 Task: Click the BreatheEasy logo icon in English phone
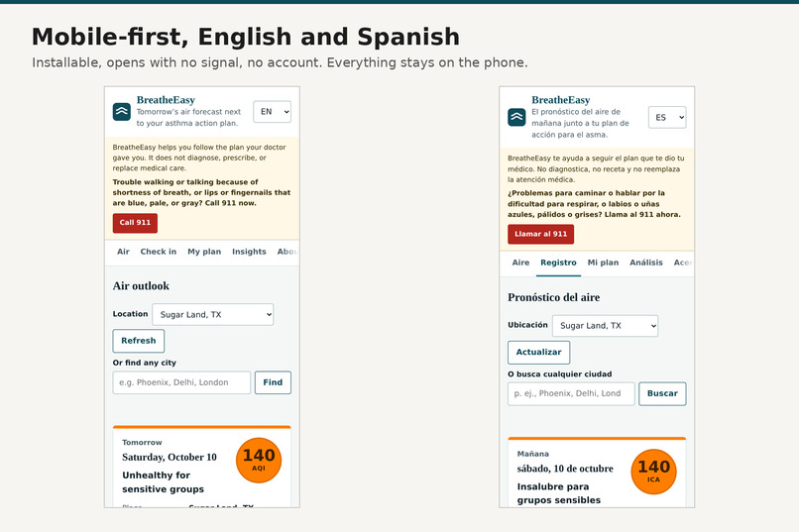point(122,112)
